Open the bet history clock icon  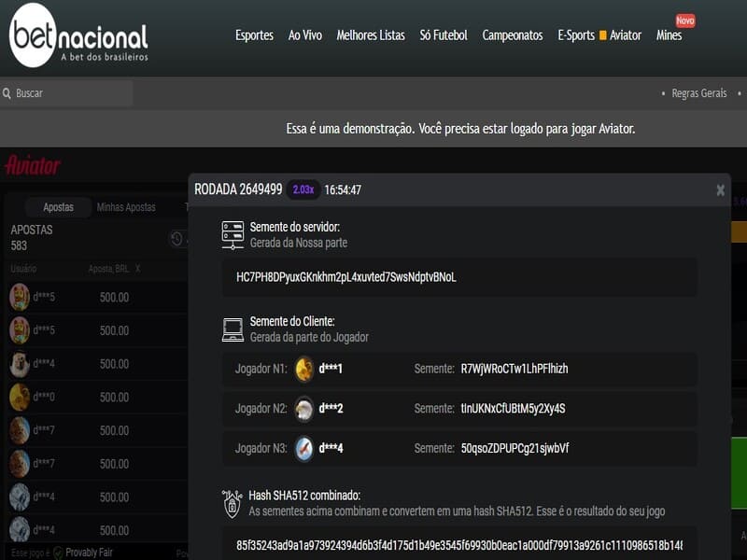point(176,239)
